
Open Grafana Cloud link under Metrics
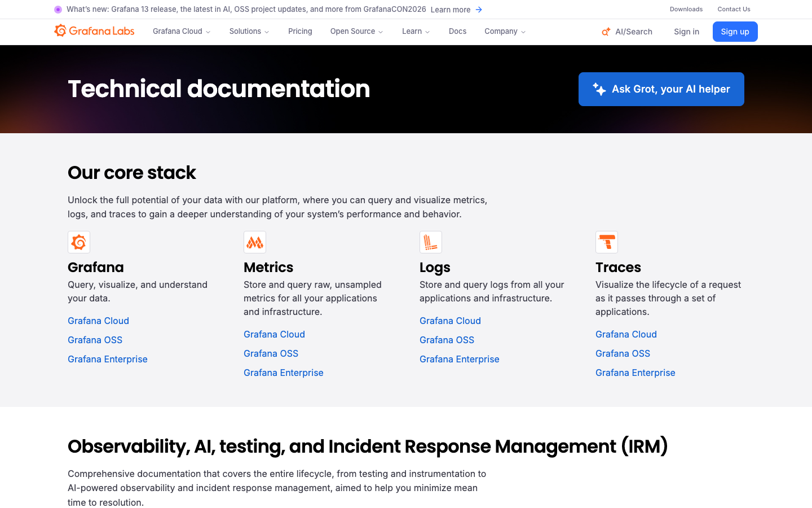pos(274,334)
